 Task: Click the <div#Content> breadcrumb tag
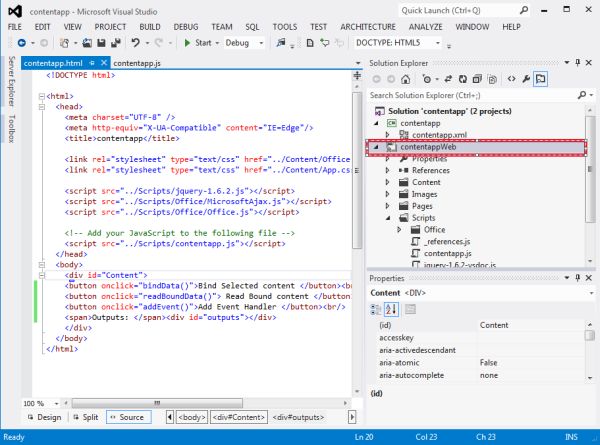[239, 417]
